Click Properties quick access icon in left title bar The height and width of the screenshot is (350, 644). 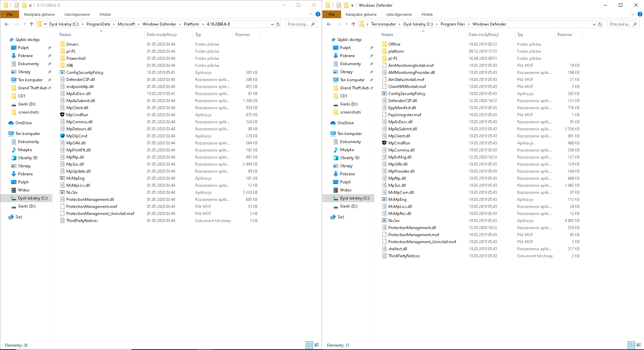click(17, 5)
